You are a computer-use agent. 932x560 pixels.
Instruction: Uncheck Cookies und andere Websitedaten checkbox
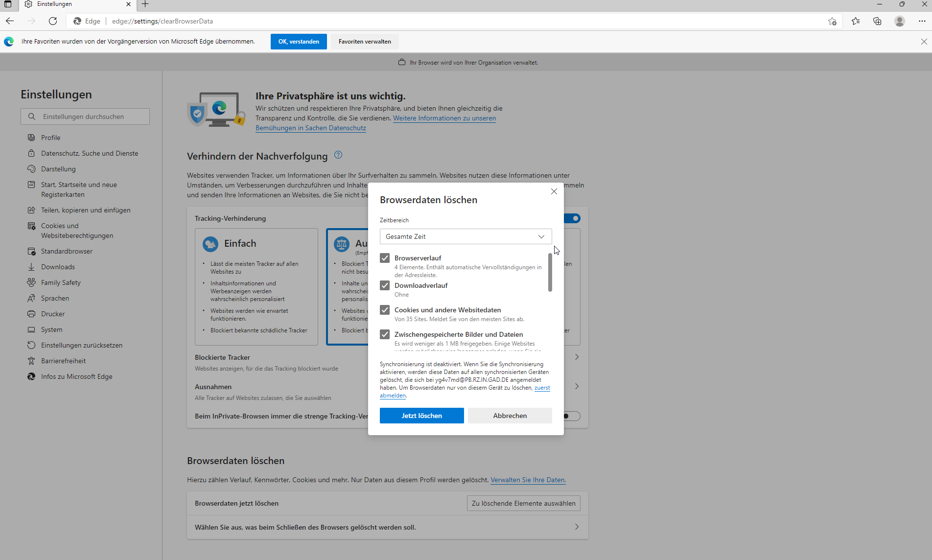point(385,310)
